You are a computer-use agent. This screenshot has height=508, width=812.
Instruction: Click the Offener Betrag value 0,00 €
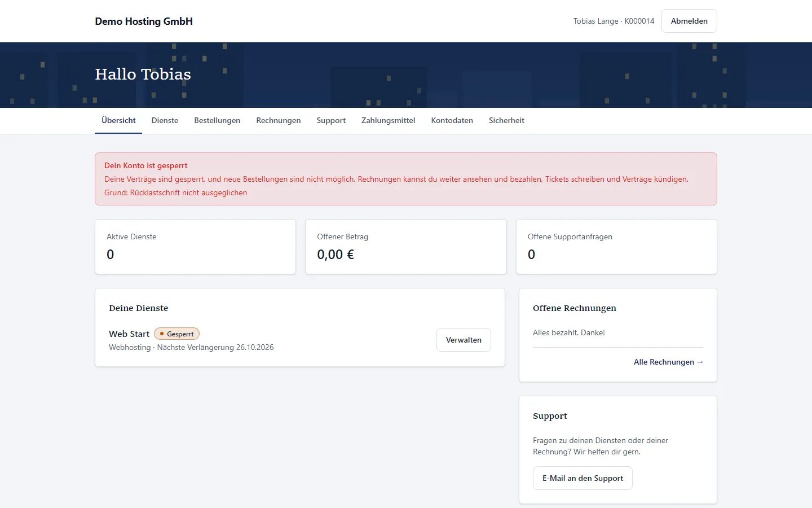pos(336,255)
